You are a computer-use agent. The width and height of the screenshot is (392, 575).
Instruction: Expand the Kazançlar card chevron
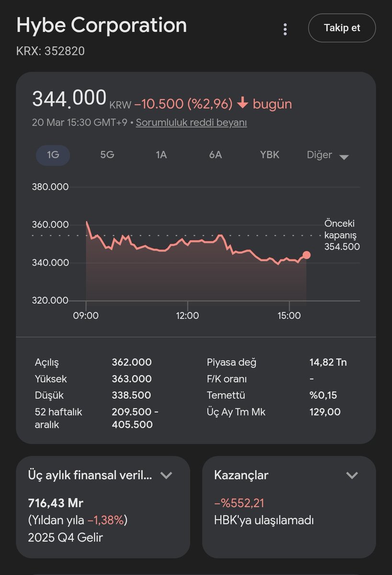coord(352,475)
